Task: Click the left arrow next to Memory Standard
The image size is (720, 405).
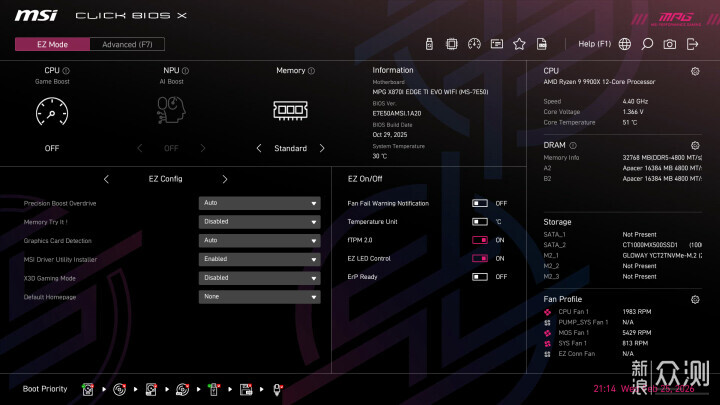Action: [259, 148]
